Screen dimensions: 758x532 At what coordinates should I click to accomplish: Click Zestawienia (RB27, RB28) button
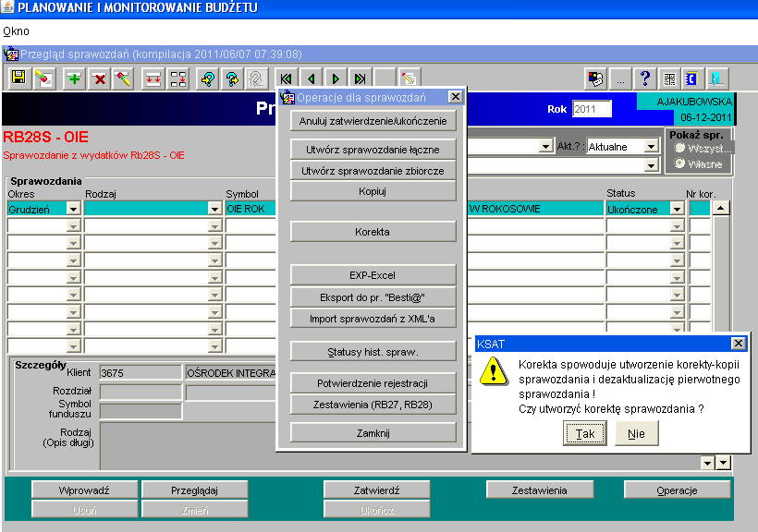[373, 405]
